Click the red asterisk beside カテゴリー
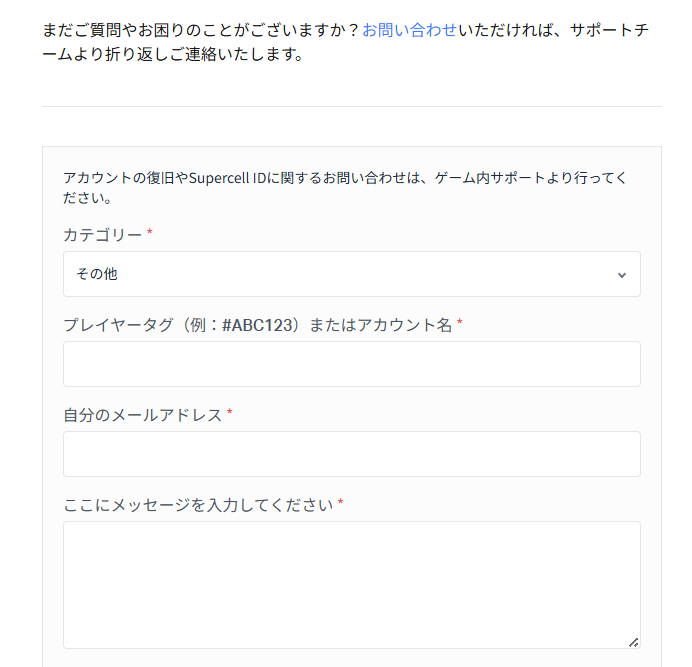Image resolution: width=692 pixels, height=667 pixels. click(x=150, y=233)
